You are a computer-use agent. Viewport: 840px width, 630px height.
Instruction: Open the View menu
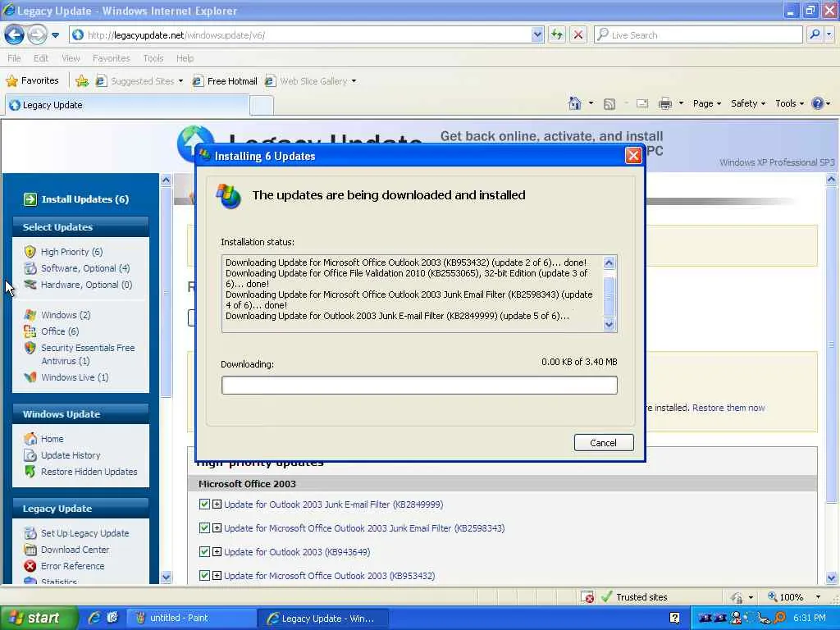point(71,58)
